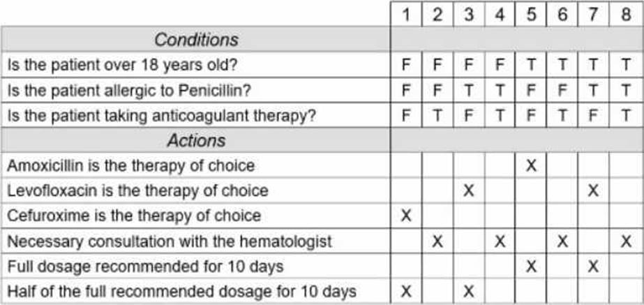
Task: Click Levofloxacin row X under column 7
Action: click(594, 191)
